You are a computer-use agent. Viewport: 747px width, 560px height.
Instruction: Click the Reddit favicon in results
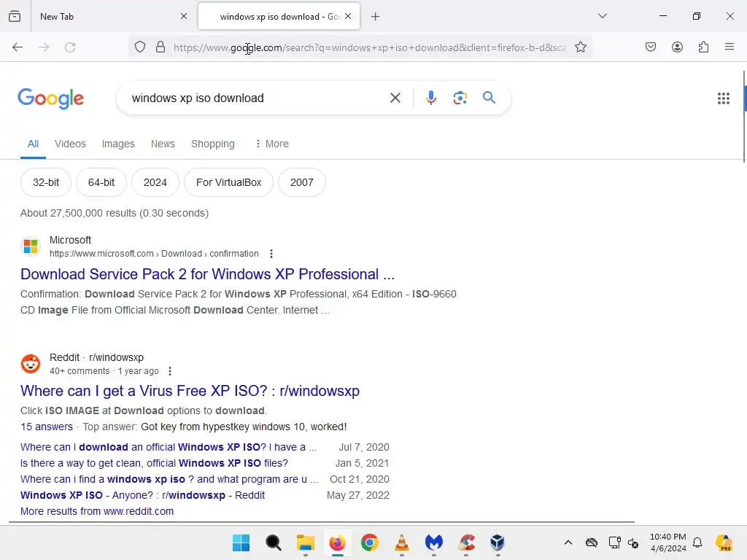pyautogui.click(x=31, y=364)
